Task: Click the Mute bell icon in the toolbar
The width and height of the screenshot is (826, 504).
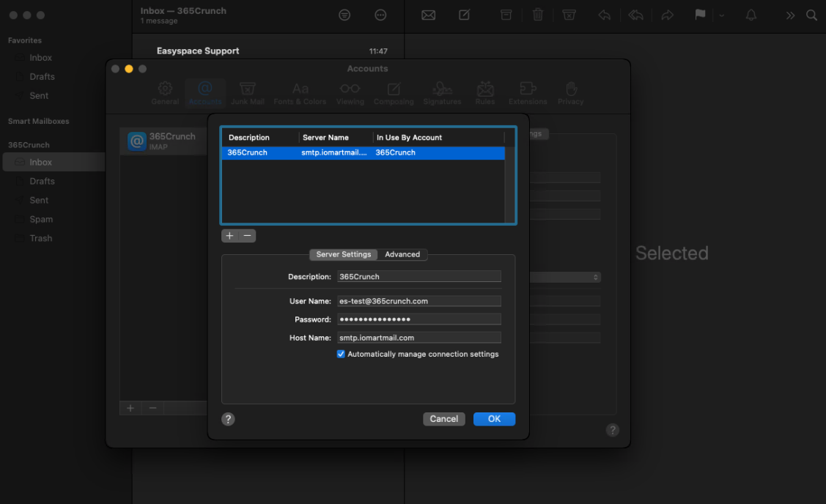Action: click(751, 15)
